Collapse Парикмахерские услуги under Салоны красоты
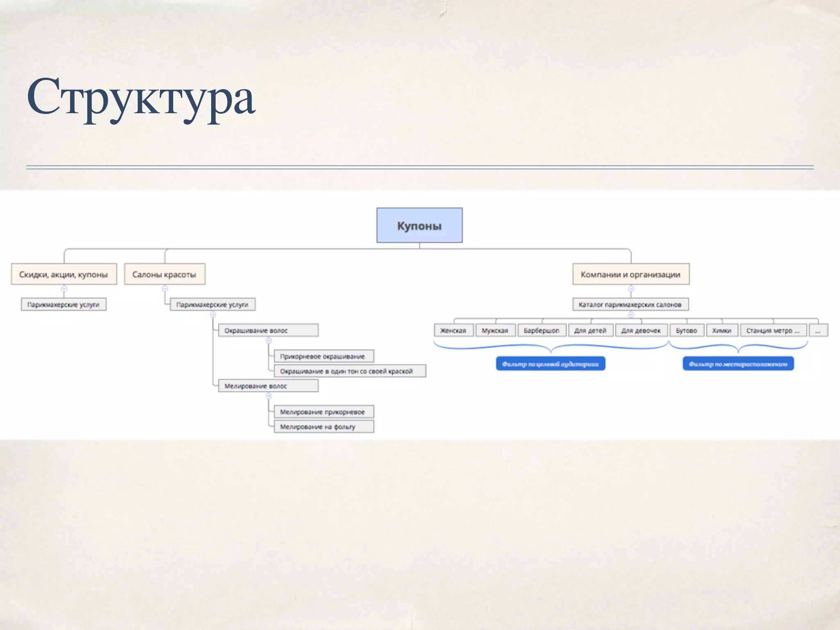This screenshot has height=630, width=840. 213,315
